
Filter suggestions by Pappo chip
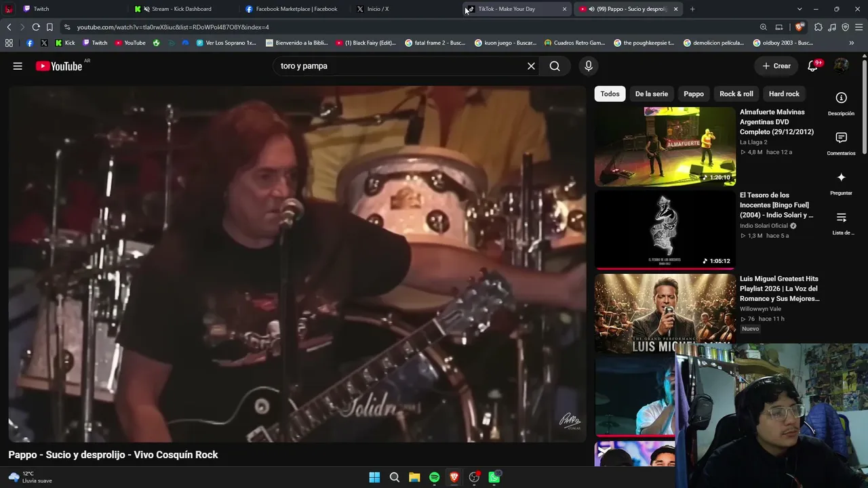click(x=694, y=94)
